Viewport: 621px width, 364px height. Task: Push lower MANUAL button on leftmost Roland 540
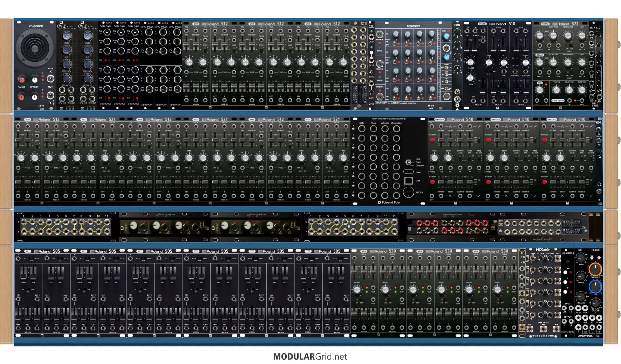[x=432, y=182]
